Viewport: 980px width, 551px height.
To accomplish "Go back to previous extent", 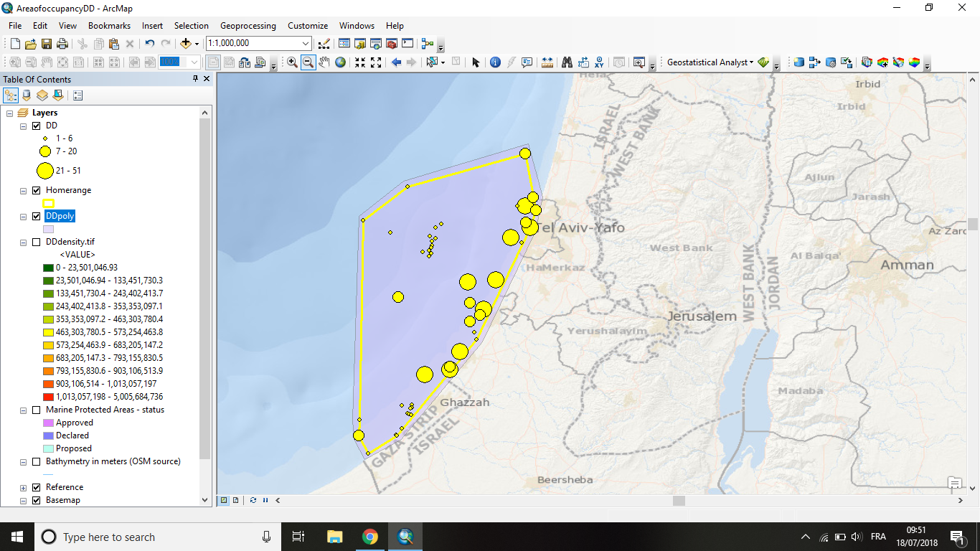I will pos(396,62).
